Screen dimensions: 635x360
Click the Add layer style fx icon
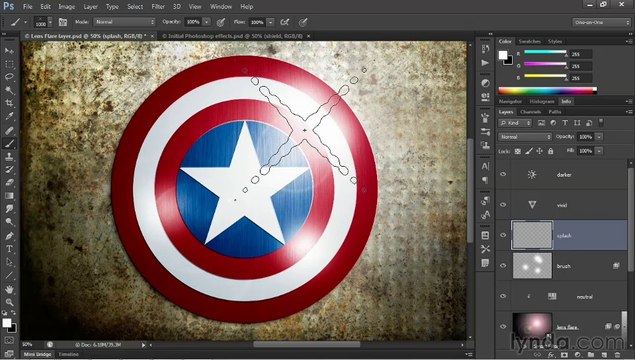pyautogui.click(x=551, y=355)
